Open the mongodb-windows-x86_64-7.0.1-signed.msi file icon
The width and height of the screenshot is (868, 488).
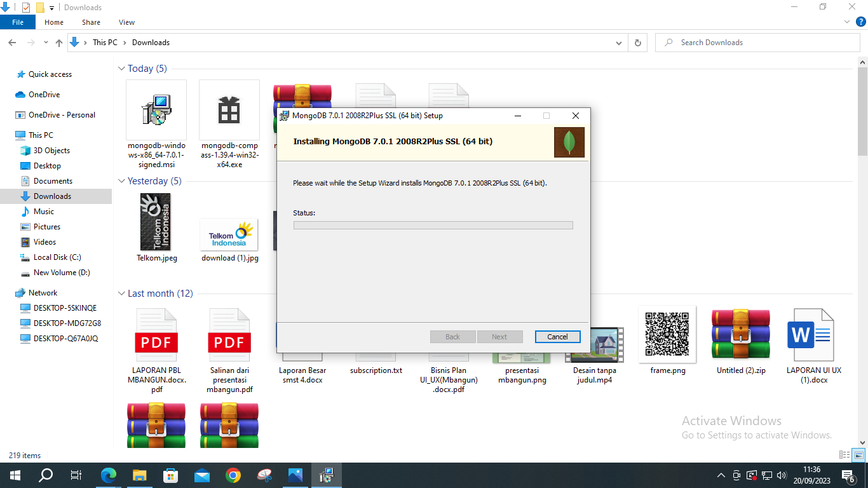(156, 109)
